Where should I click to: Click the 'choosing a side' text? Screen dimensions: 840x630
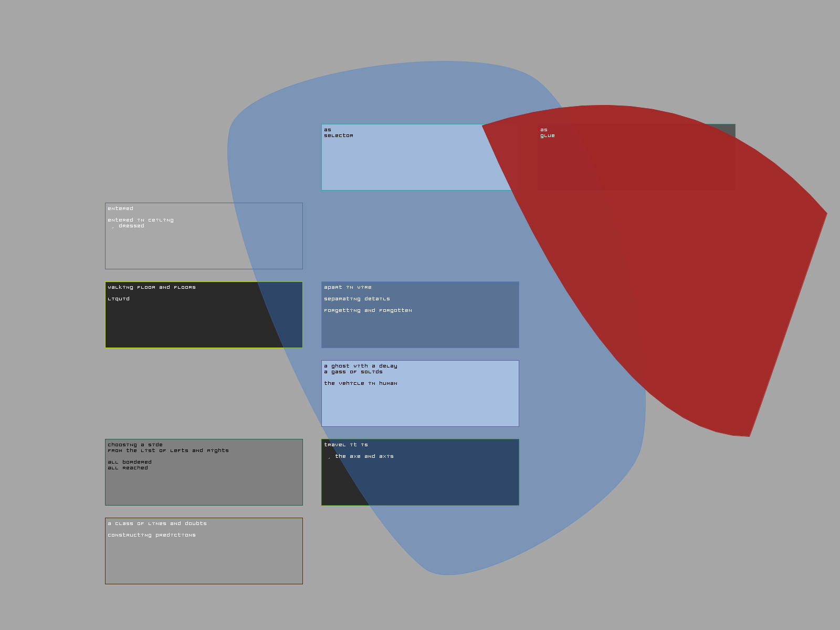pyautogui.click(x=135, y=445)
